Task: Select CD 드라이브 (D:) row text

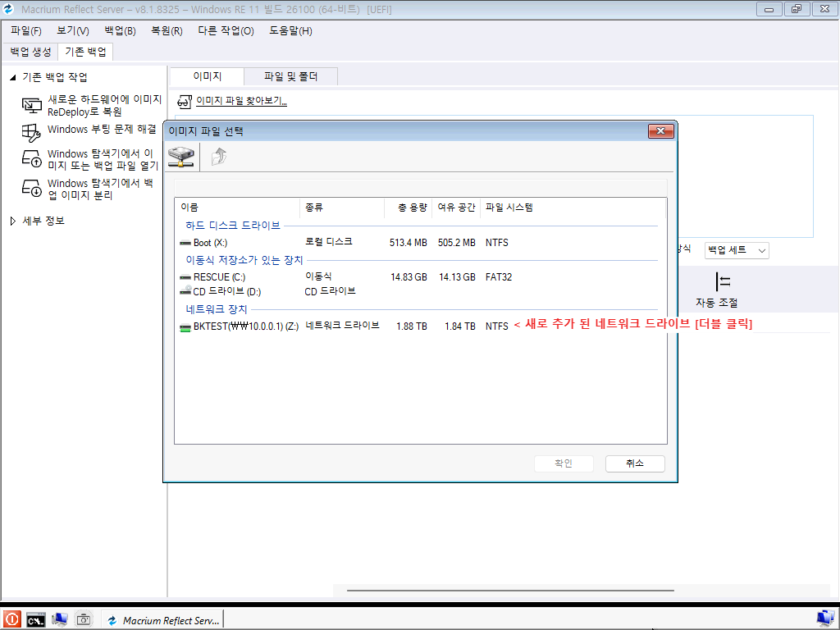Action: coord(226,292)
